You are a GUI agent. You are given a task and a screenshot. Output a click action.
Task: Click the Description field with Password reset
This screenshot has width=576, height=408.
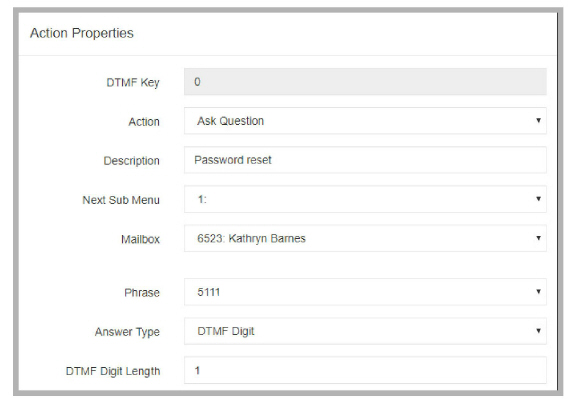tap(365, 160)
